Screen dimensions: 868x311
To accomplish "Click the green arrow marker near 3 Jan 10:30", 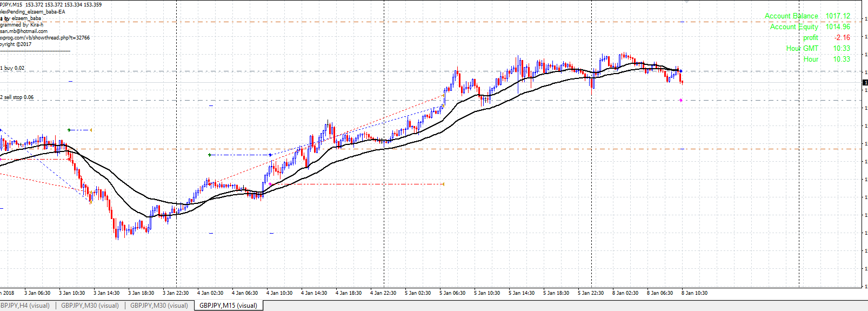I will 69,130.
